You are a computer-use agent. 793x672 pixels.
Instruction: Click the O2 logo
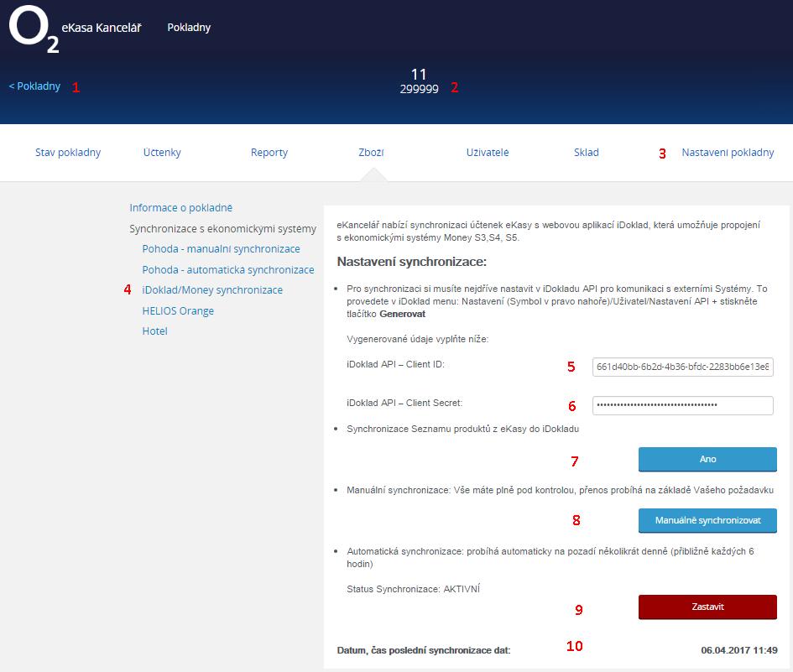click(34, 29)
